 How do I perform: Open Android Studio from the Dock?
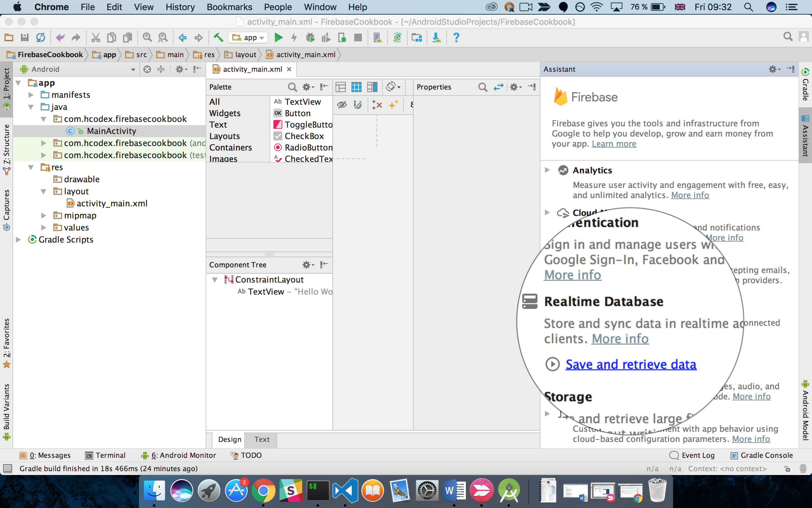click(509, 491)
